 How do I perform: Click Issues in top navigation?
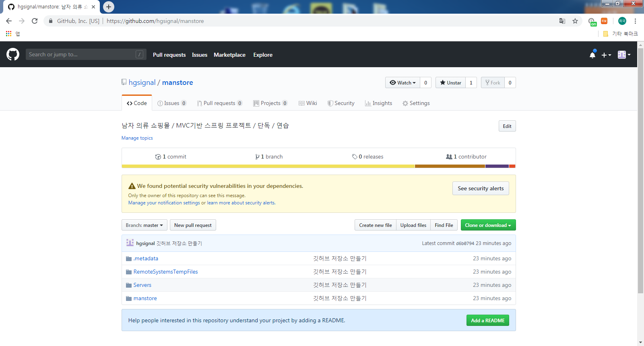200,55
